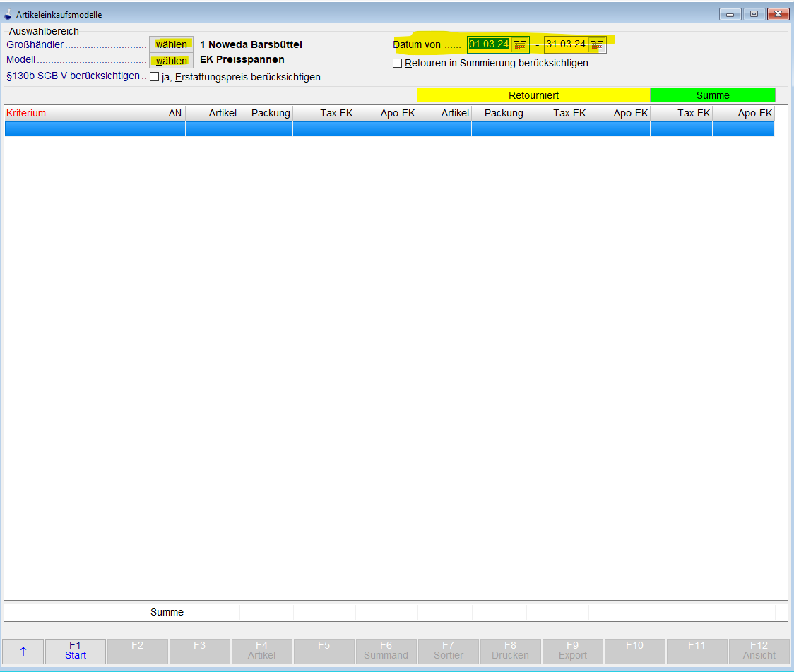This screenshot has height=672, width=794.
Task: Open calendar picker for end date 31.03.24
Action: pyautogui.click(x=597, y=44)
